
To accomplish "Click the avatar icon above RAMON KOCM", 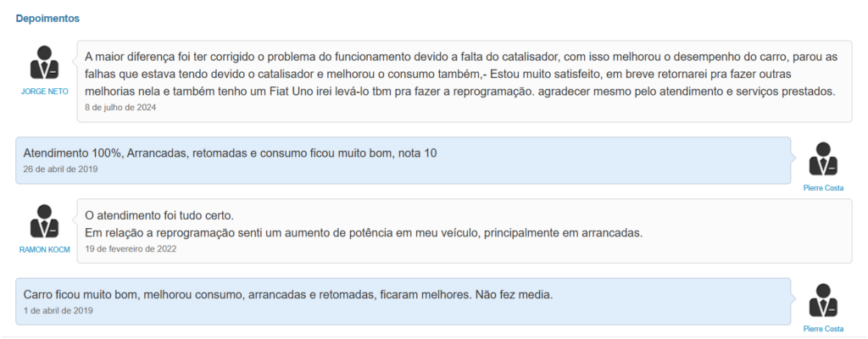I will tap(44, 221).
